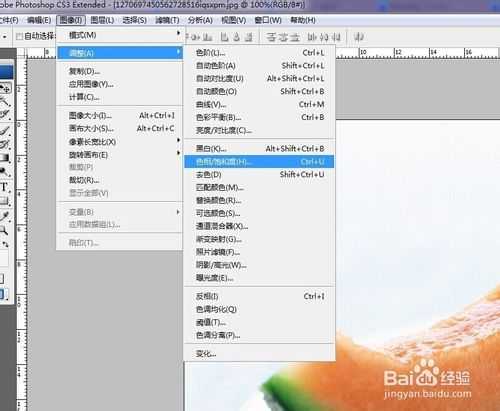Choose highlighted 色相/饱和度(H)... item
Viewport: 500px width, 411px height.
[x=259, y=162]
